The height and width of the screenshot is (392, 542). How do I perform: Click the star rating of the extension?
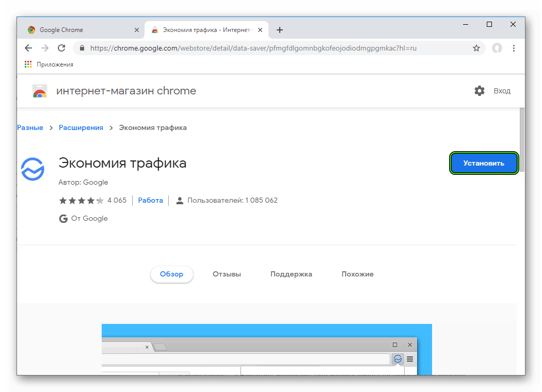point(81,200)
